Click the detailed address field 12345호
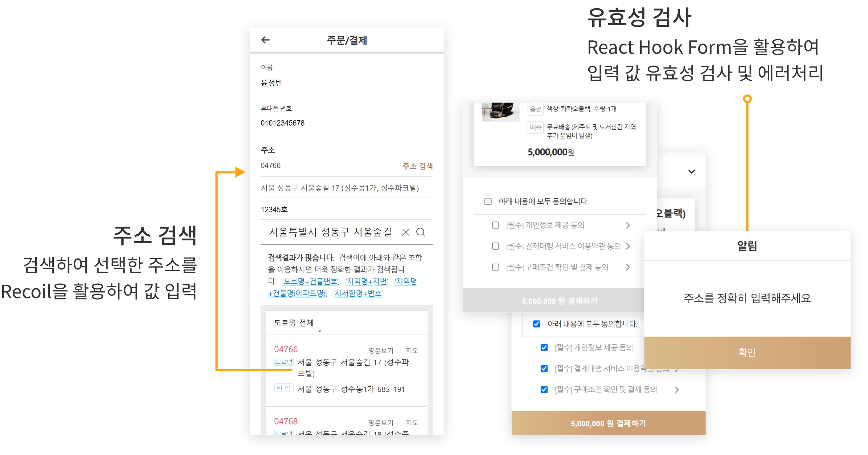 coord(347,210)
